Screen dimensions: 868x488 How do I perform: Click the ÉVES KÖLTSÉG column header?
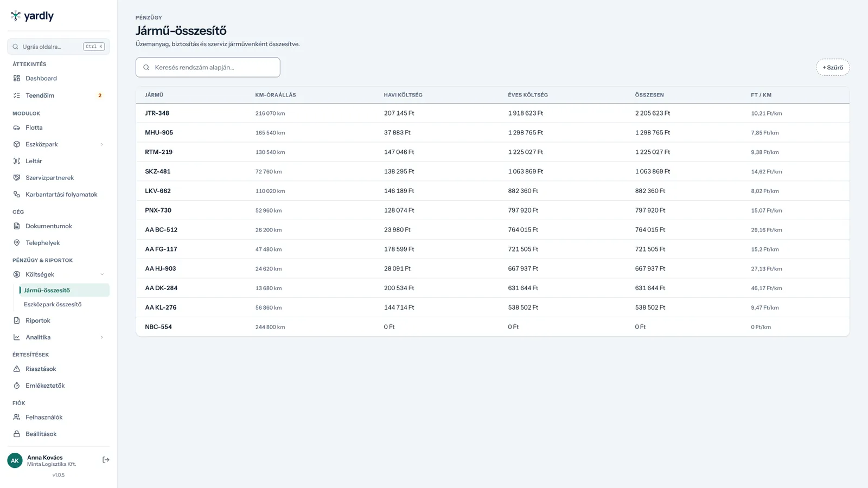[x=528, y=95]
